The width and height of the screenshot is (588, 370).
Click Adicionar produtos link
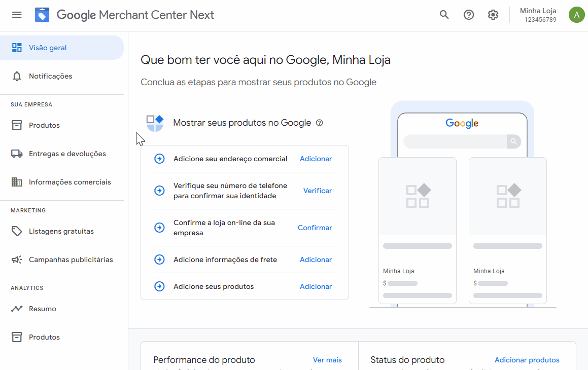(527, 360)
